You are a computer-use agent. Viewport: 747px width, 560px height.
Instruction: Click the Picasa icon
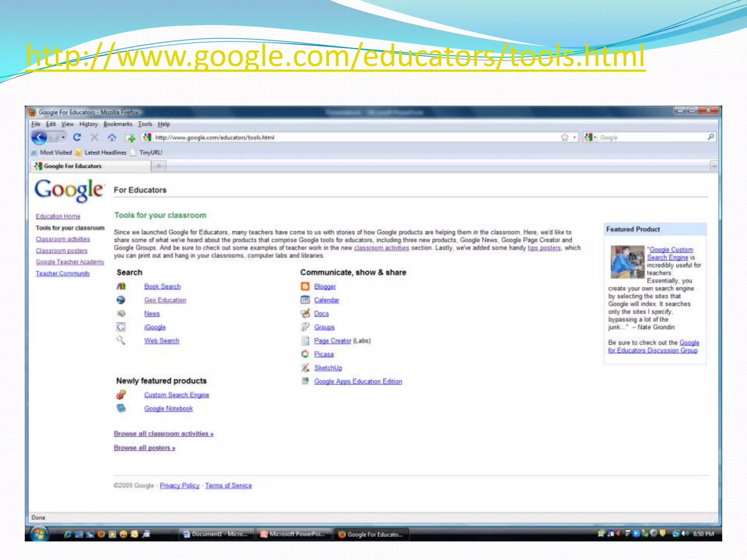305,354
